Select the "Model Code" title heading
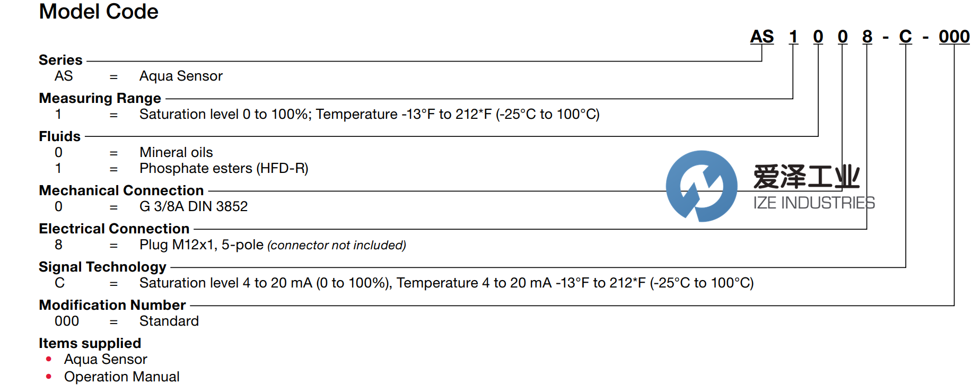This screenshot has width=980, height=392. click(x=99, y=12)
